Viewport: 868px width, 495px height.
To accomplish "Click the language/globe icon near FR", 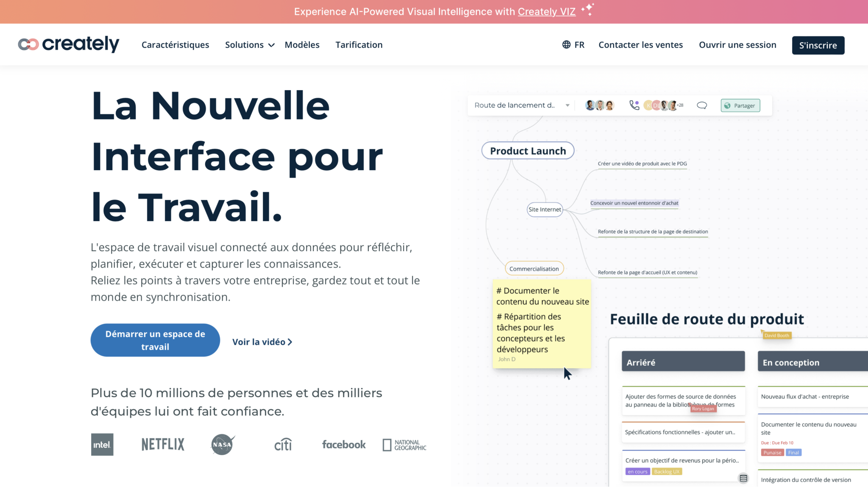I will pos(566,45).
